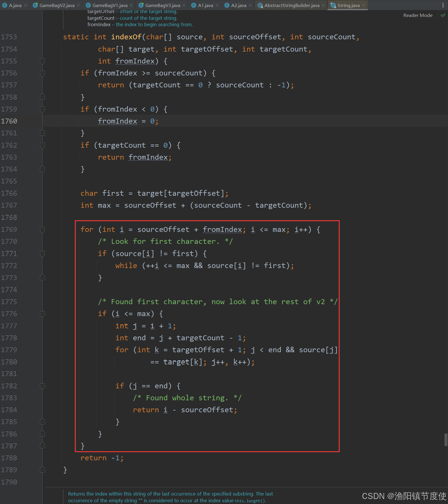This screenshot has height=504, width=448.
Task: Collapse the if fromIndex < 0 block
Action: pyautogui.click(x=42, y=109)
